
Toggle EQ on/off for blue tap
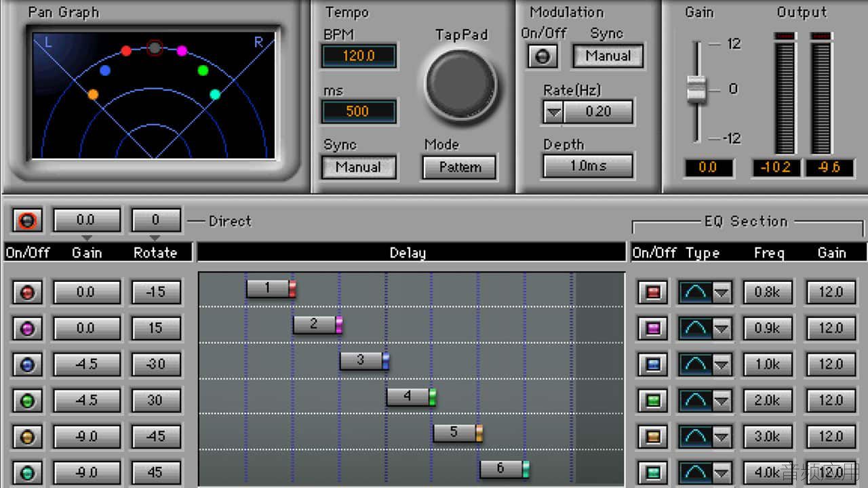[x=654, y=365]
